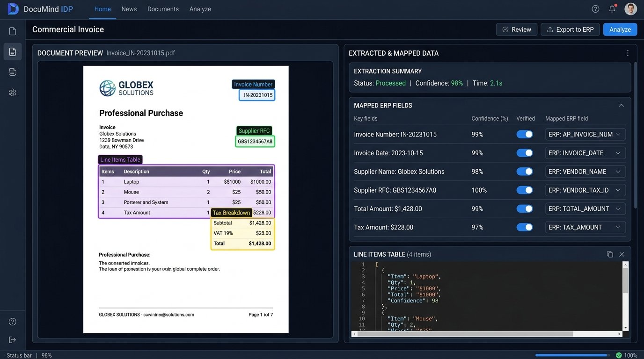
Task: Open the ERP: INVOICE_DATE dropdown
Action: [x=585, y=153]
